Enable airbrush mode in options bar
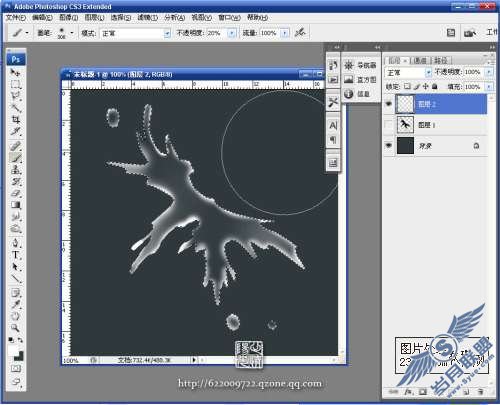This screenshot has width=500, height=405. coord(300,33)
